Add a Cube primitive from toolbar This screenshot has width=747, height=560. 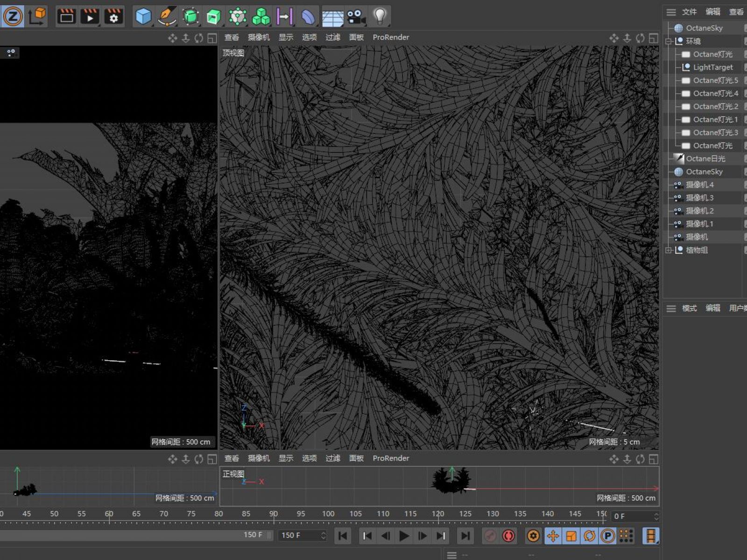coord(143,17)
